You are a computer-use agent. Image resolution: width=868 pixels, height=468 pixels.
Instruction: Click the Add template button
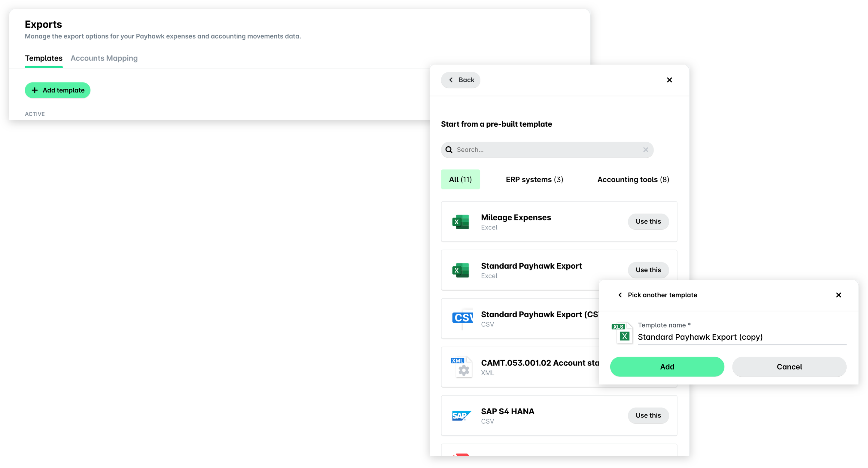(x=58, y=90)
